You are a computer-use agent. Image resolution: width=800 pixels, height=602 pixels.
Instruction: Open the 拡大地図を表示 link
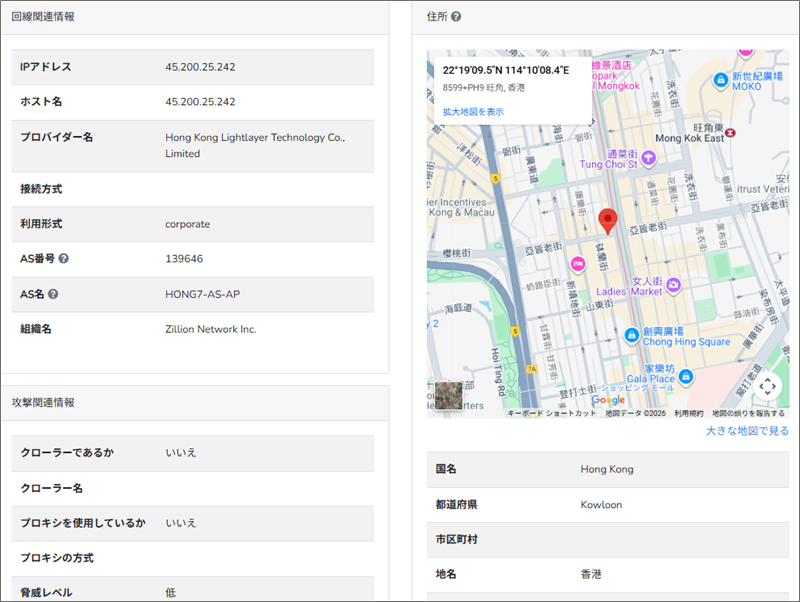[473, 112]
